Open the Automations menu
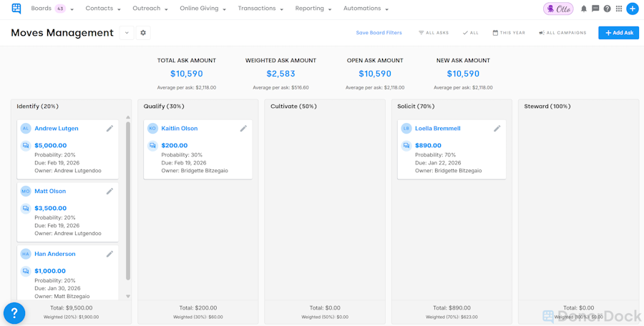Screen dimensions: 644x326 click(366, 9)
